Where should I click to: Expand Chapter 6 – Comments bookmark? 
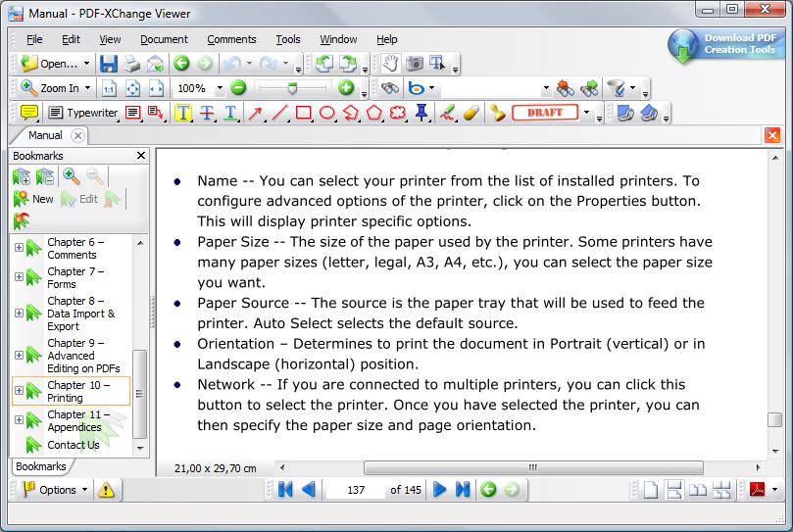pos(19,247)
